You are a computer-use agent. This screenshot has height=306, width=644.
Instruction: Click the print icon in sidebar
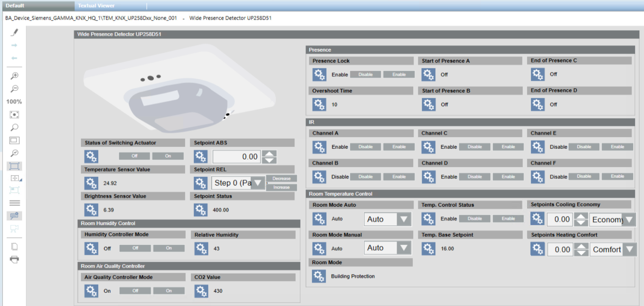[14, 259]
